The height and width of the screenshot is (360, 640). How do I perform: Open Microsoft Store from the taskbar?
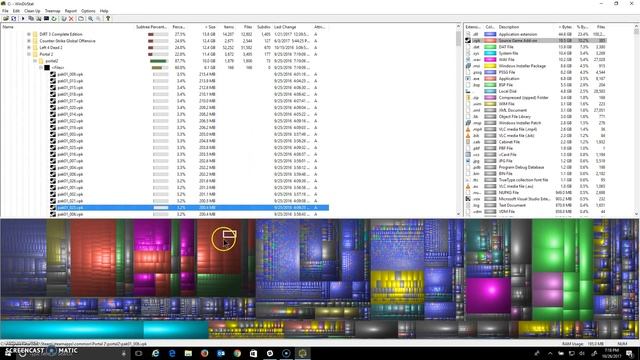click(253, 353)
